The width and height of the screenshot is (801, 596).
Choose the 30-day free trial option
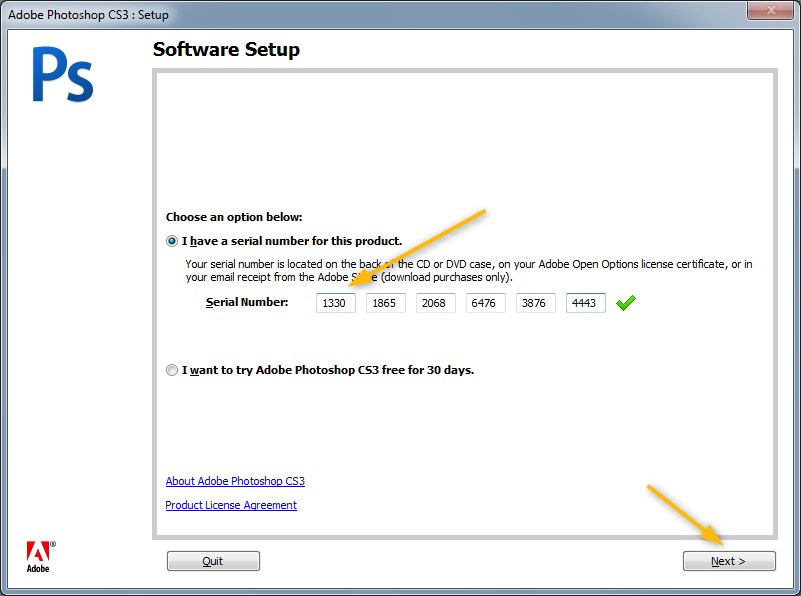(172, 369)
